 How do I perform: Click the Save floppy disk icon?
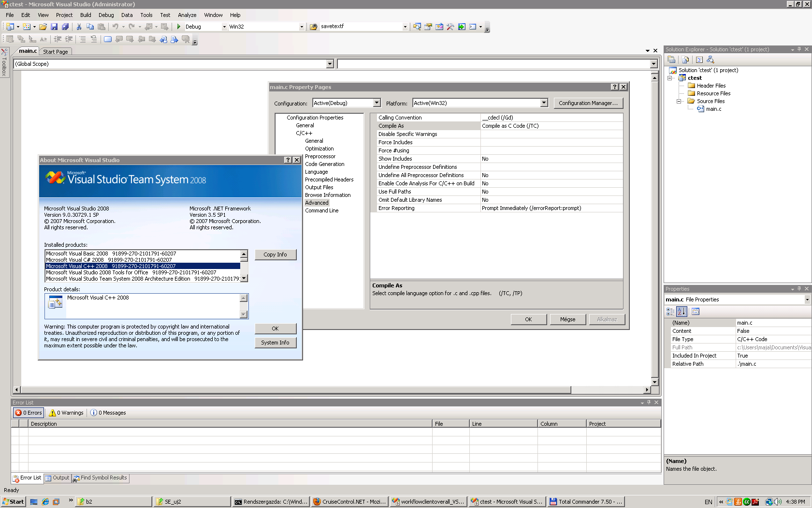click(54, 27)
